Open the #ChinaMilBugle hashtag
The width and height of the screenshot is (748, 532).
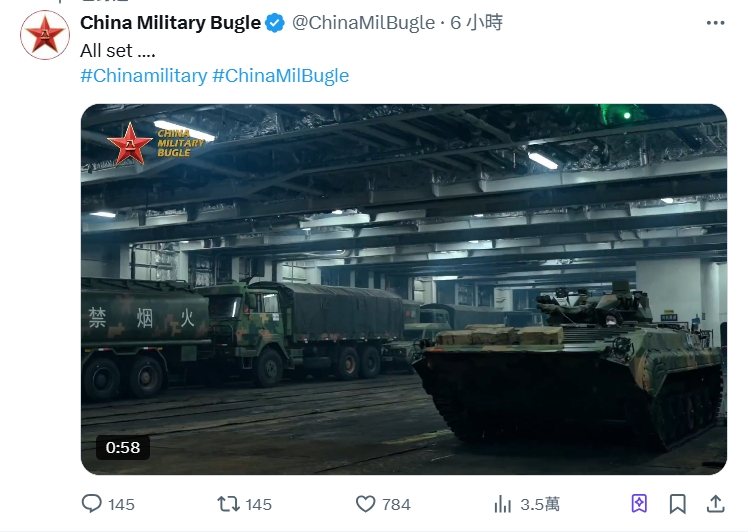[281, 75]
